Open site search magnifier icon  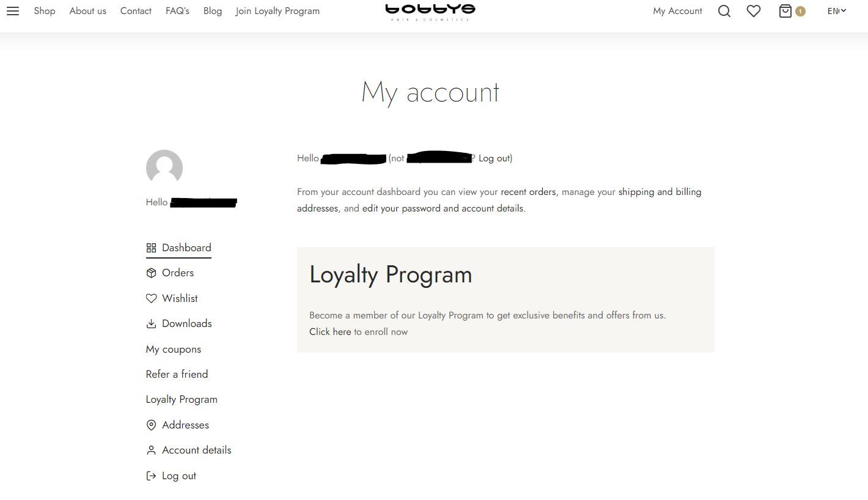(x=724, y=11)
